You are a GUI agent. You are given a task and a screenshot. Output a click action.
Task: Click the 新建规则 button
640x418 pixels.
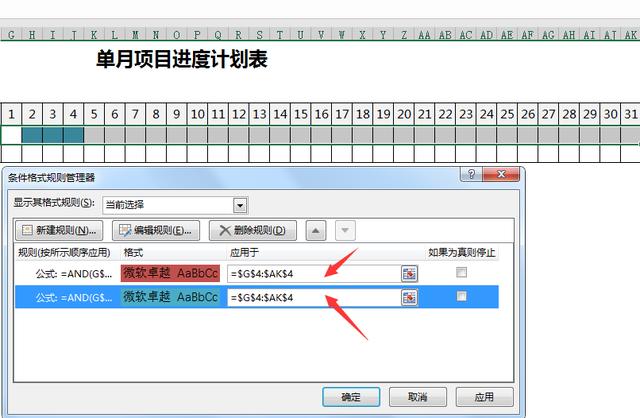59,231
